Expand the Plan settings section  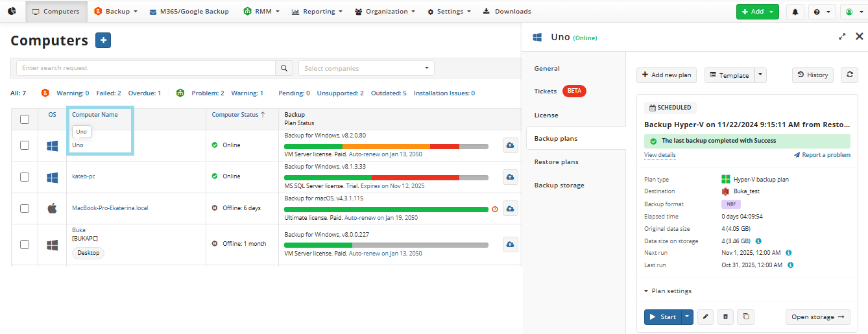[x=668, y=291]
